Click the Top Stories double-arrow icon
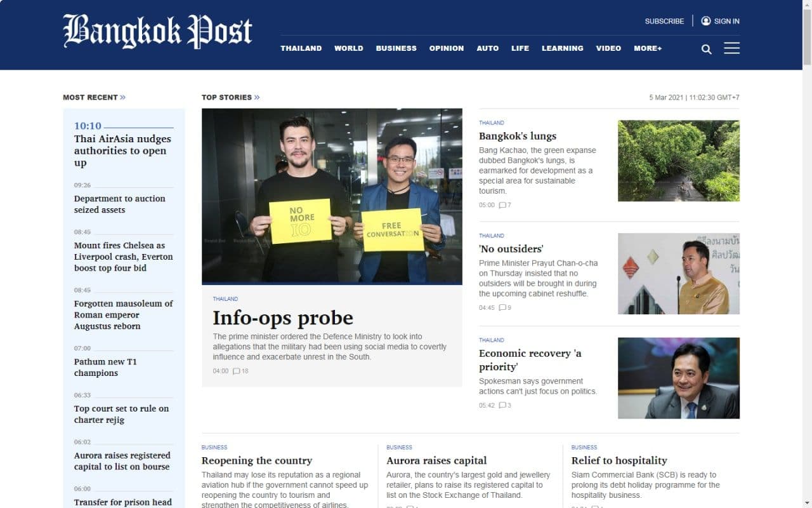 (257, 97)
